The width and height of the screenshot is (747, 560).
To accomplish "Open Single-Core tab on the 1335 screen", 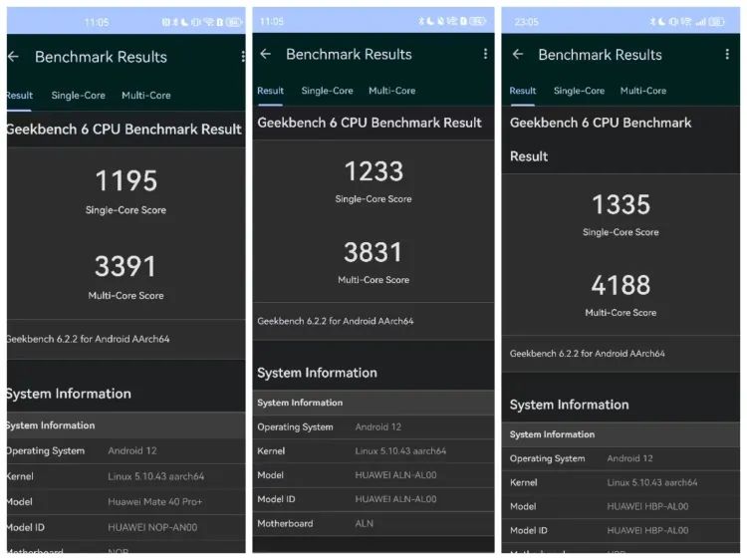I will (x=580, y=91).
